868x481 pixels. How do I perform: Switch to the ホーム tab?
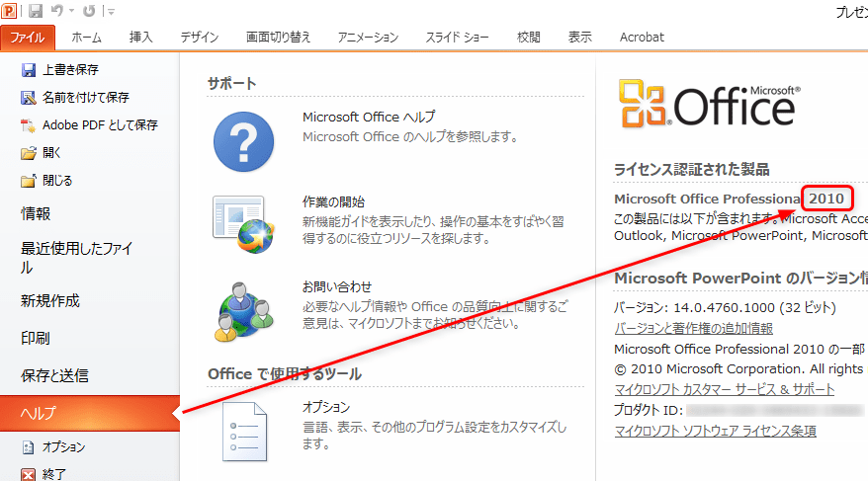[x=86, y=38]
